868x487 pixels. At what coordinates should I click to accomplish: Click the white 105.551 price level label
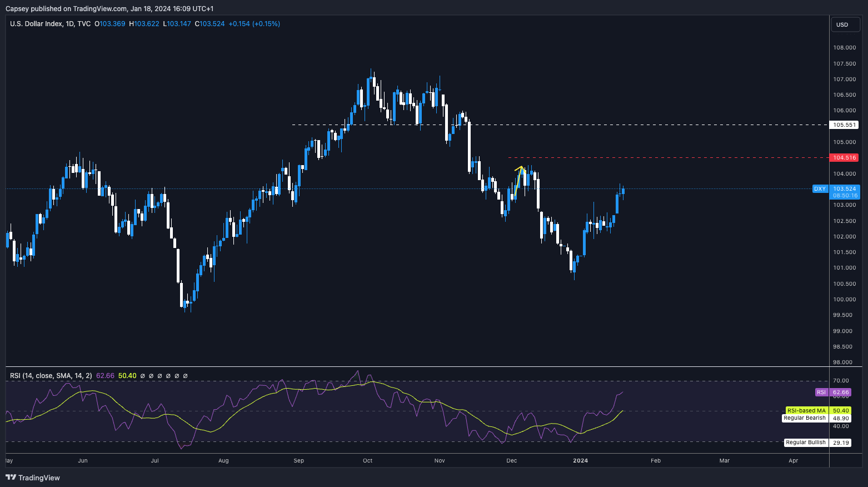coord(844,125)
